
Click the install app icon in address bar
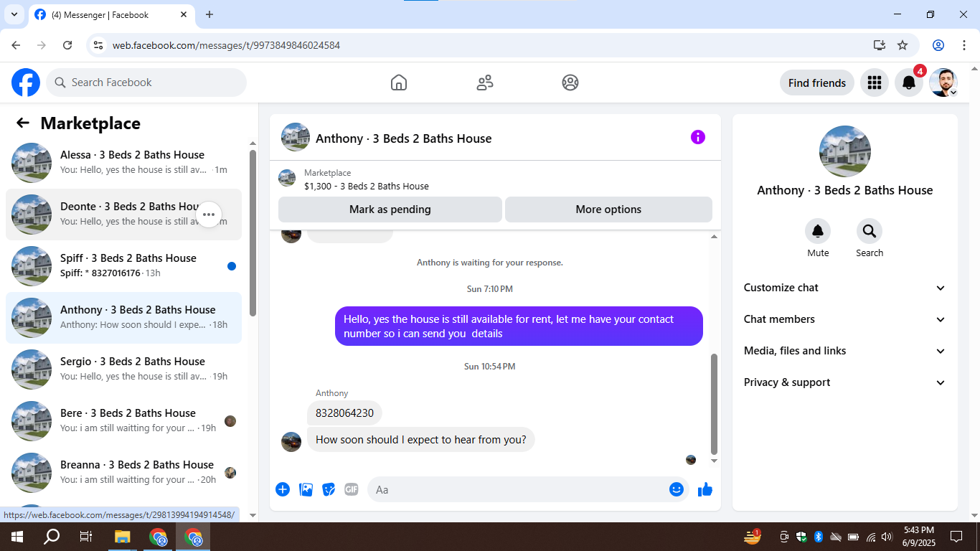(880, 45)
